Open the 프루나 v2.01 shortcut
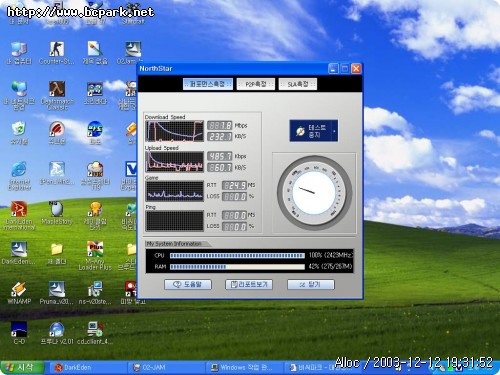The height and width of the screenshot is (375, 500). [x=57, y=333]
